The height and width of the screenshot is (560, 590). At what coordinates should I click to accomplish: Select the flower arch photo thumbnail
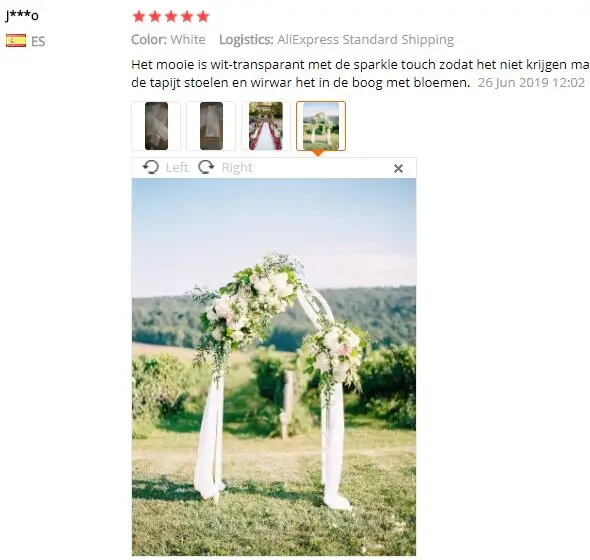pos(321,126)
